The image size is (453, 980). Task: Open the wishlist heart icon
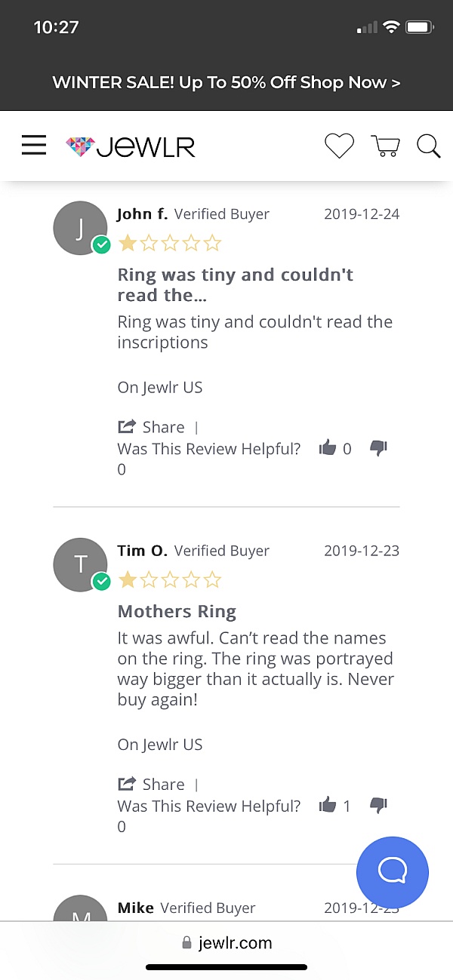339,146
